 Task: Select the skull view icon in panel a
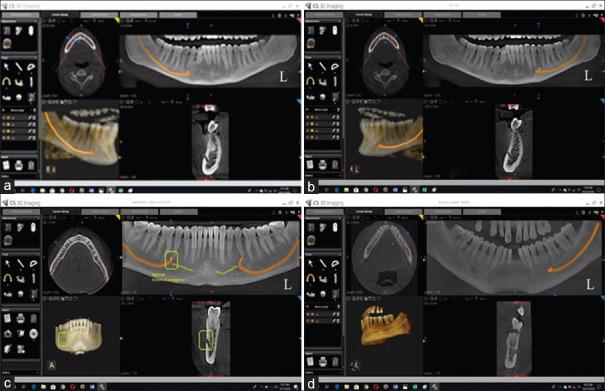(x=7, y=44)
